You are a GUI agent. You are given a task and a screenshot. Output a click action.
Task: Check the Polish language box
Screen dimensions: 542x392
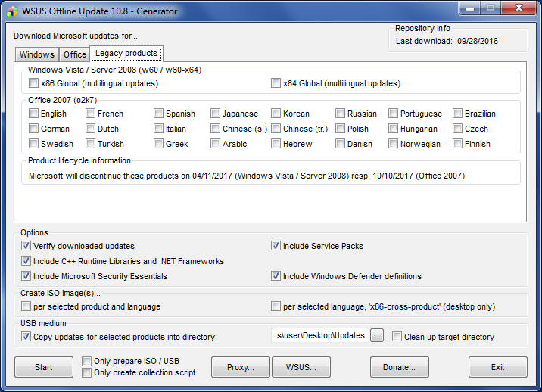(x=340, y=129)
